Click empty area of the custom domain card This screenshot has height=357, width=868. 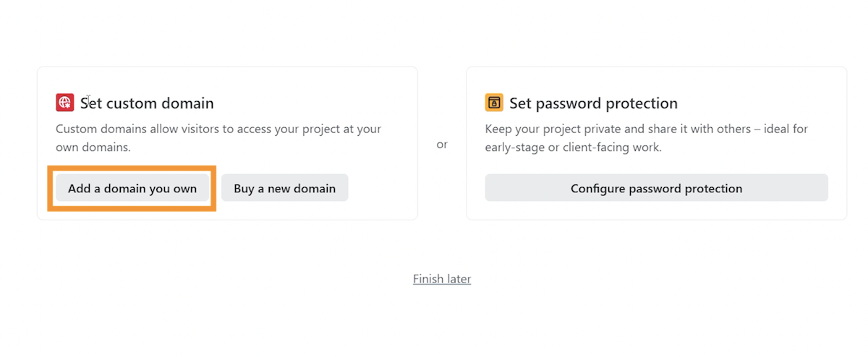311,94
